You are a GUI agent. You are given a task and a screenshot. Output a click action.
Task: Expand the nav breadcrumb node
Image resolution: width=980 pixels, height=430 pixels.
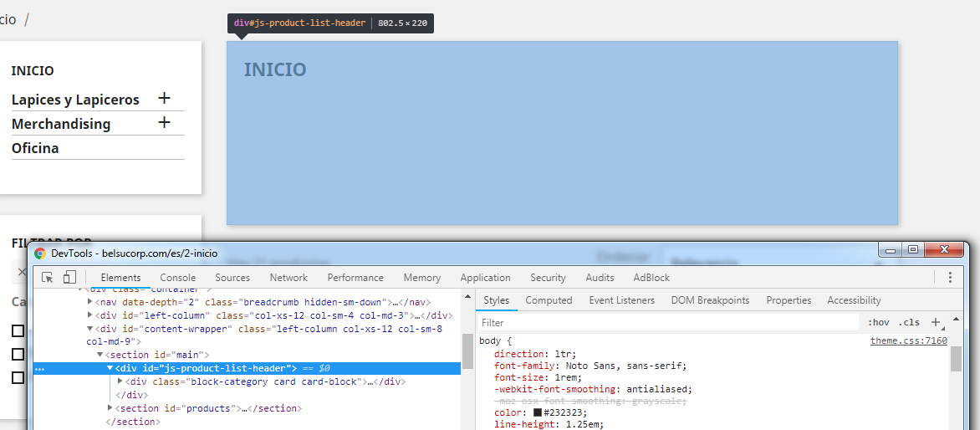point(90,301)
